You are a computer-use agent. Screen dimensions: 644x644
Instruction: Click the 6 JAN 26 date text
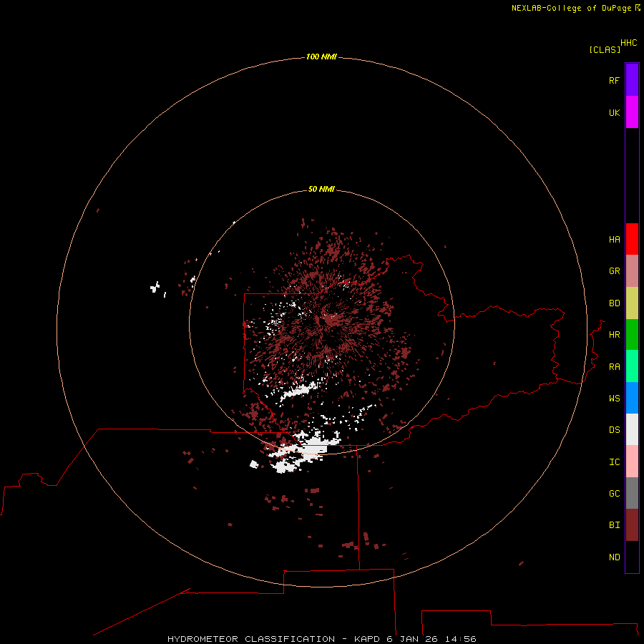(x=412, y=639)
